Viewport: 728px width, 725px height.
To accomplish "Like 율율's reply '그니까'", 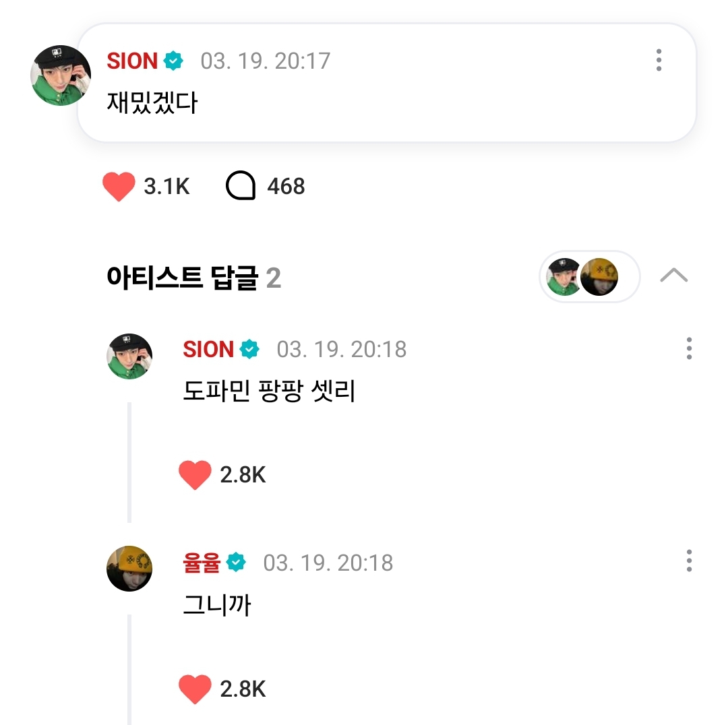I will point(195,689).
